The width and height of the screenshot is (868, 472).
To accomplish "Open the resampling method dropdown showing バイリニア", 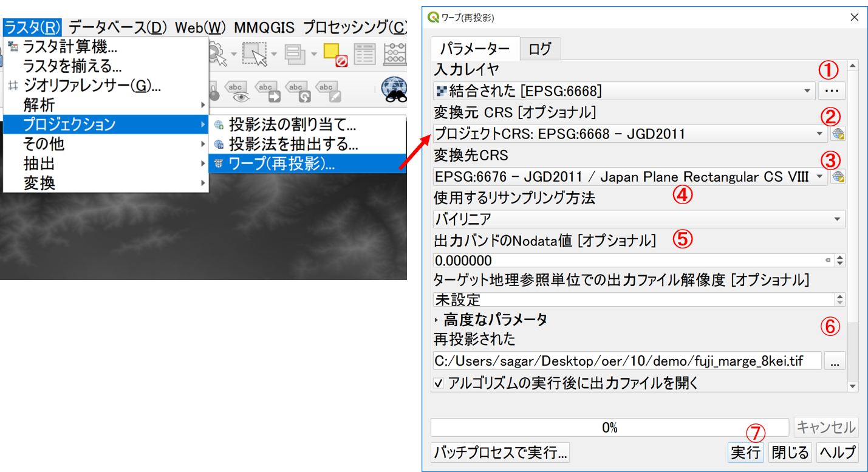I will pyautogui.click(x=639, y=219).
